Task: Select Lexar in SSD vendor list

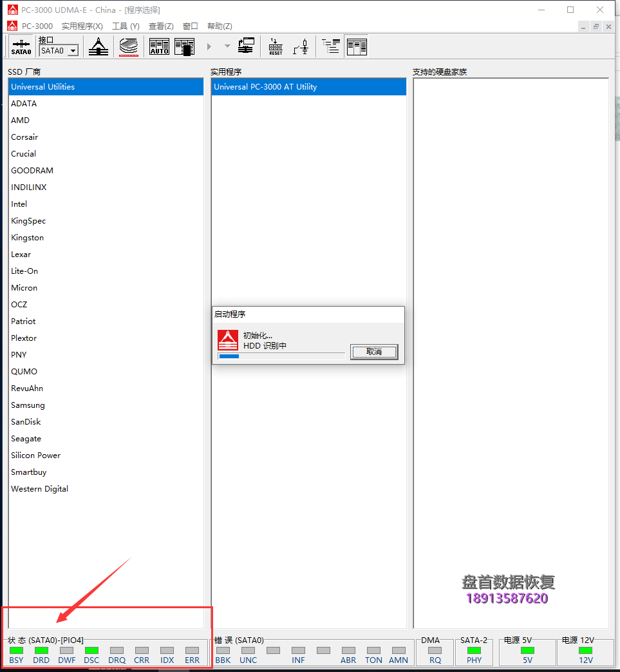Action: tap(106, 254)
